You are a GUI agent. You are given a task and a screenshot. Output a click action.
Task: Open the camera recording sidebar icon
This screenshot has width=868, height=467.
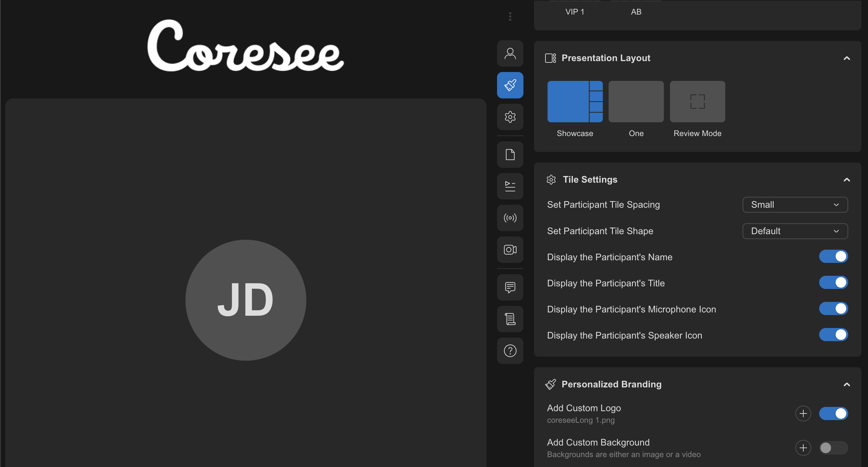point(510,249)
